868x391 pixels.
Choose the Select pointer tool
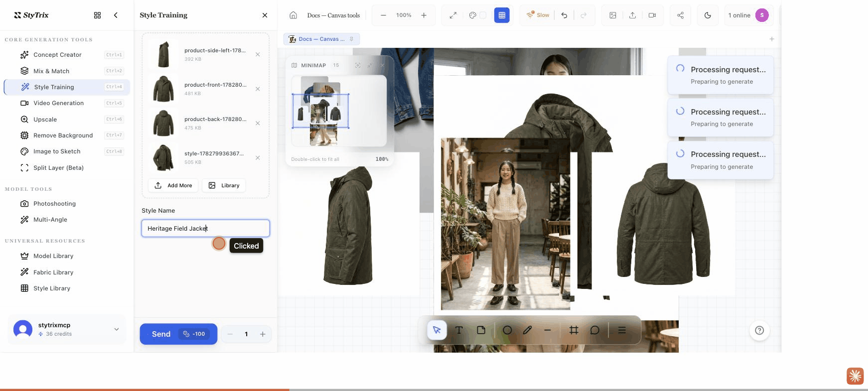(437, 330)
